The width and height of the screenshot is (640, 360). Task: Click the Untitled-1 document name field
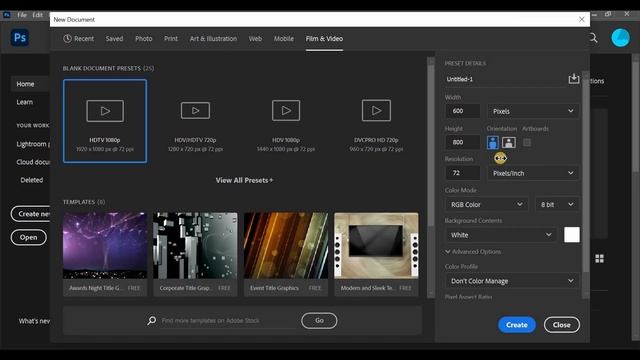pos(505,79)
